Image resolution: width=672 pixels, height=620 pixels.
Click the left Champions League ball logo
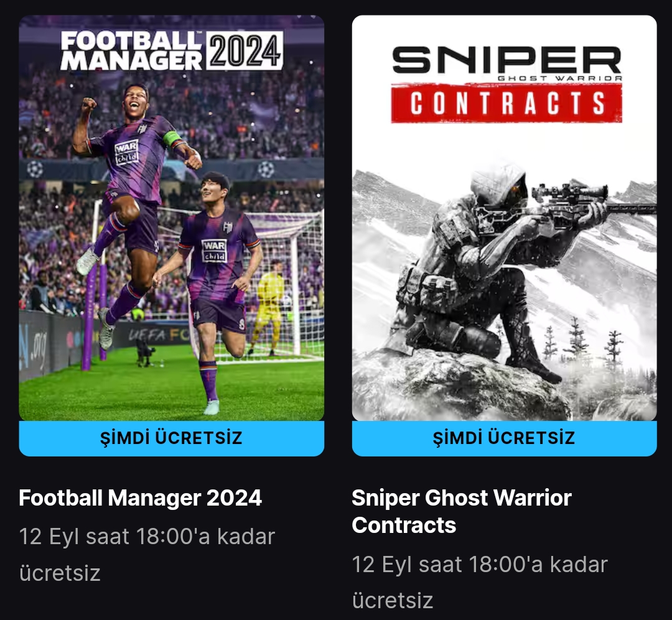35,169
